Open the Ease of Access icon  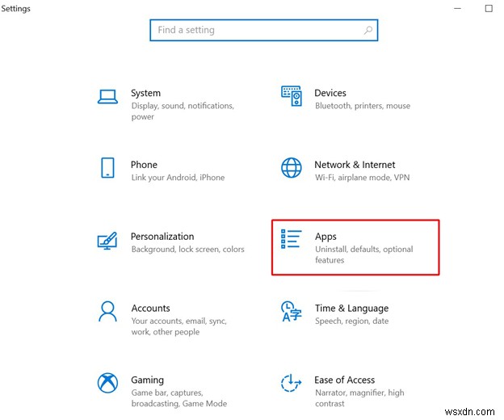(292, 383)
